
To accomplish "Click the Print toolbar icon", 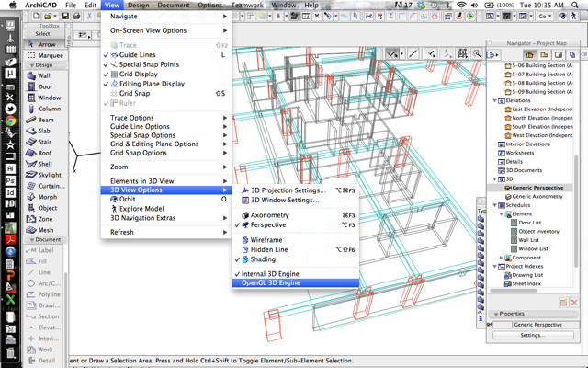I will [76, 17].
